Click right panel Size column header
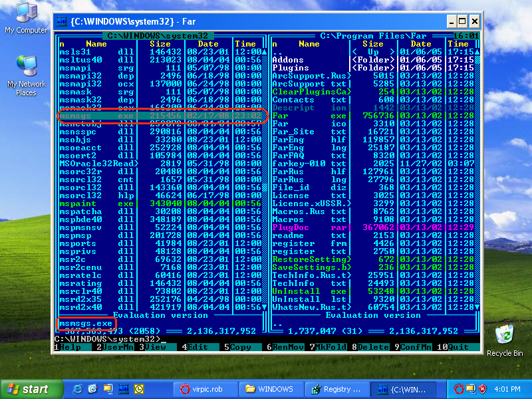532x399 pixels. tap(373, 44)
